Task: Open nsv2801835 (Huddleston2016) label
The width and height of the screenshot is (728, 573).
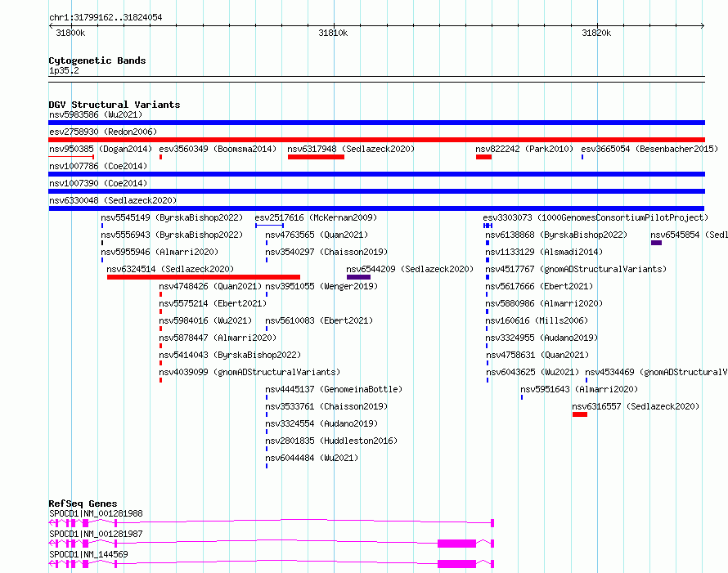Action: tap(331, 441)
